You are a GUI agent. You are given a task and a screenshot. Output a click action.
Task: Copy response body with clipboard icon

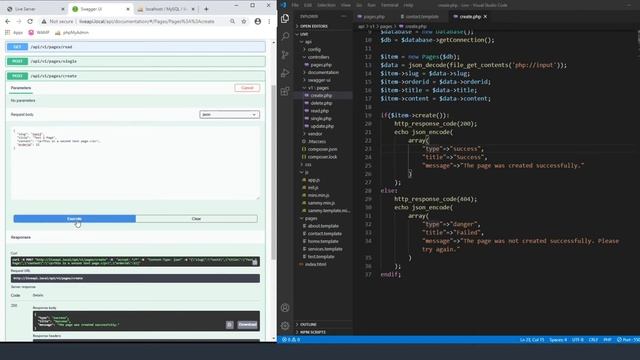(229, 324)
